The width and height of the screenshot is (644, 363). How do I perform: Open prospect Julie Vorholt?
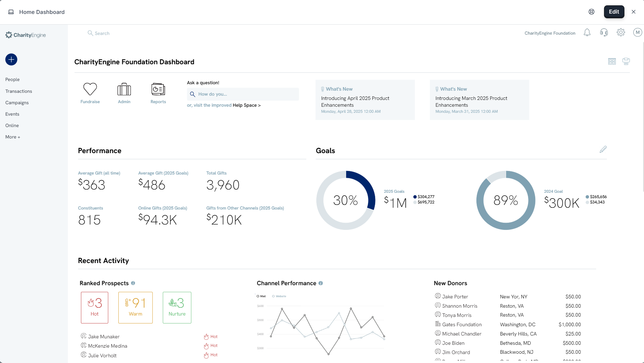coord(102,356)
